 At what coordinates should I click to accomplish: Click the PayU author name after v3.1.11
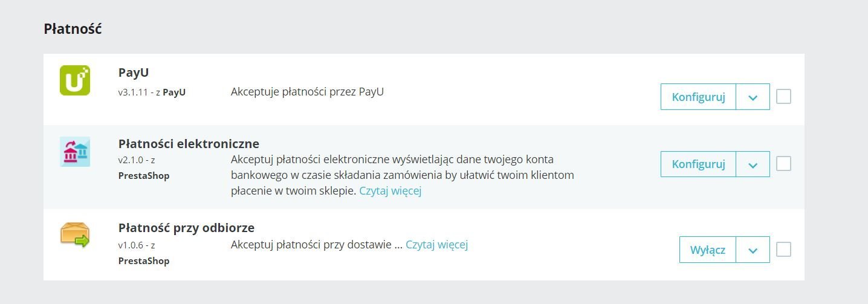(x=174, y=92)
